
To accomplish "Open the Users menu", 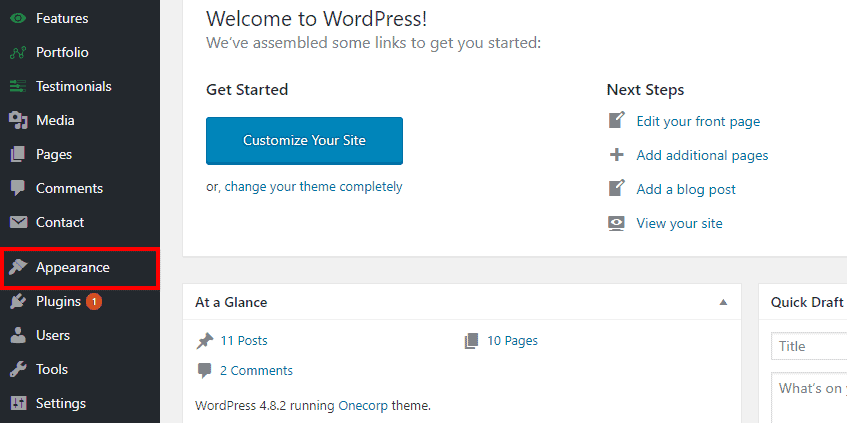I will tap(52, 335).
